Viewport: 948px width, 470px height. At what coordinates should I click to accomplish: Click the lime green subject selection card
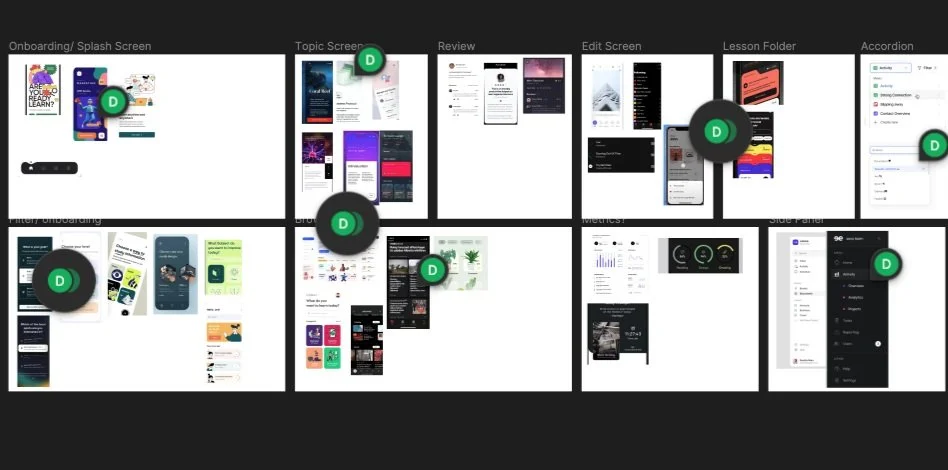click(x=224, y=267)
